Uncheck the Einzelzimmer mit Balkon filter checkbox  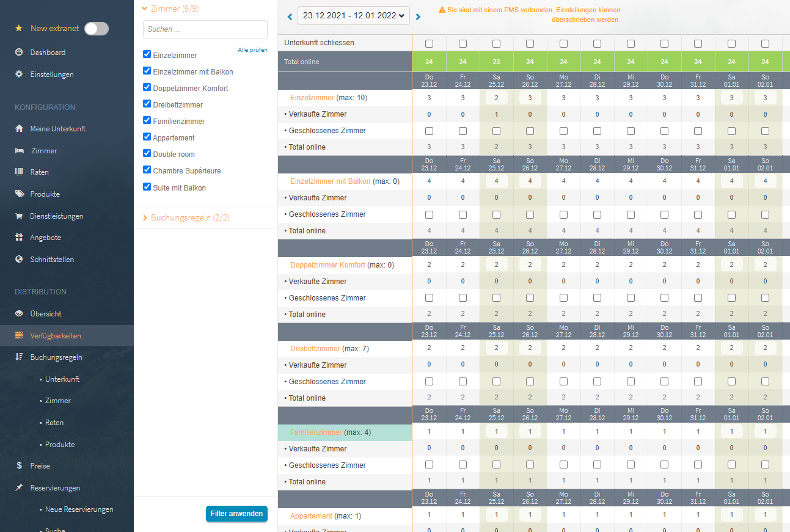[x=147, y=71]
